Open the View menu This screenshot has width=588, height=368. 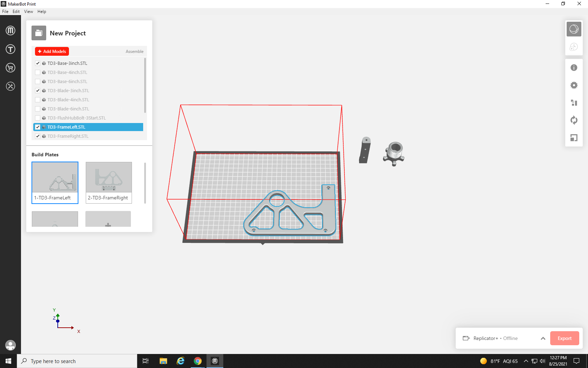29,12
